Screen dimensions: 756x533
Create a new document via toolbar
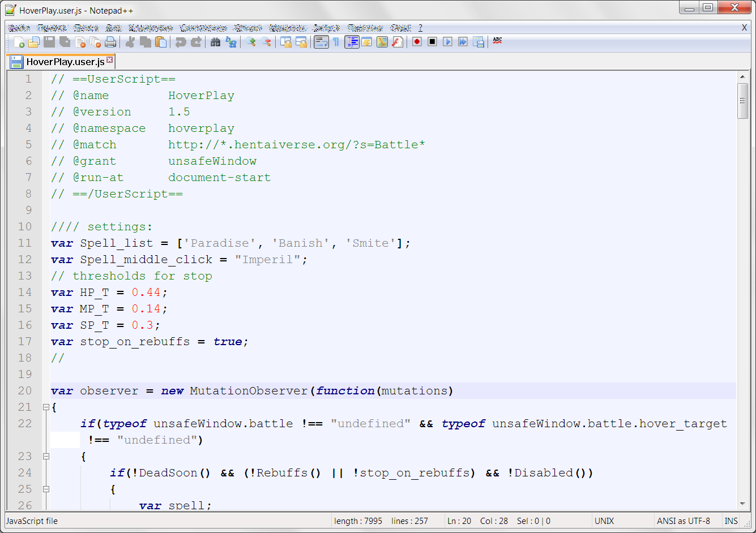(19, 42)
